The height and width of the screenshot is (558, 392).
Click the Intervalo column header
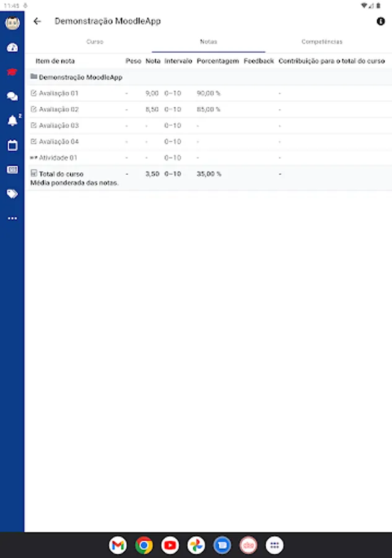(178, 61)
